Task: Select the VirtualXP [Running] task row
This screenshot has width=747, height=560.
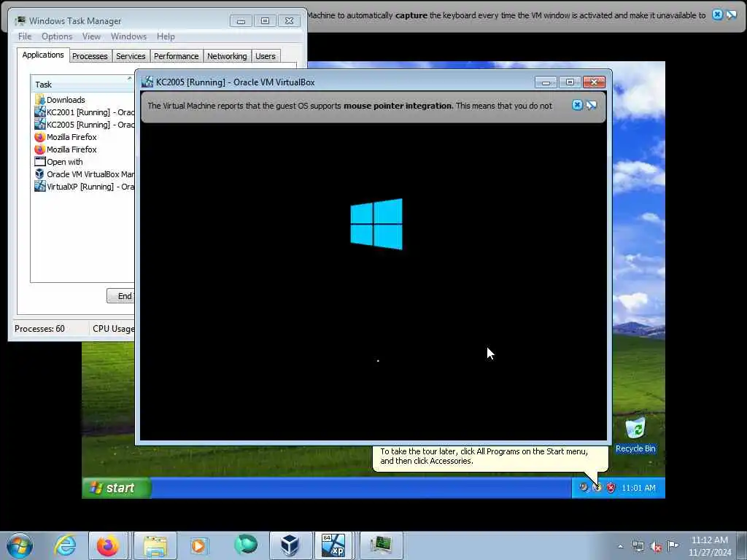Action: 84,186
